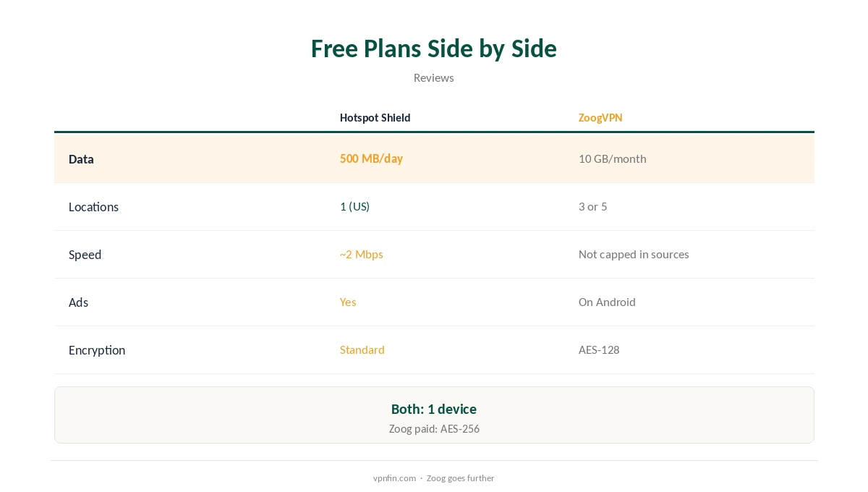Select the 'Zoog paid: AES-256' note
Viewport: 868px width, 492px height.
[x=434, y=428]
